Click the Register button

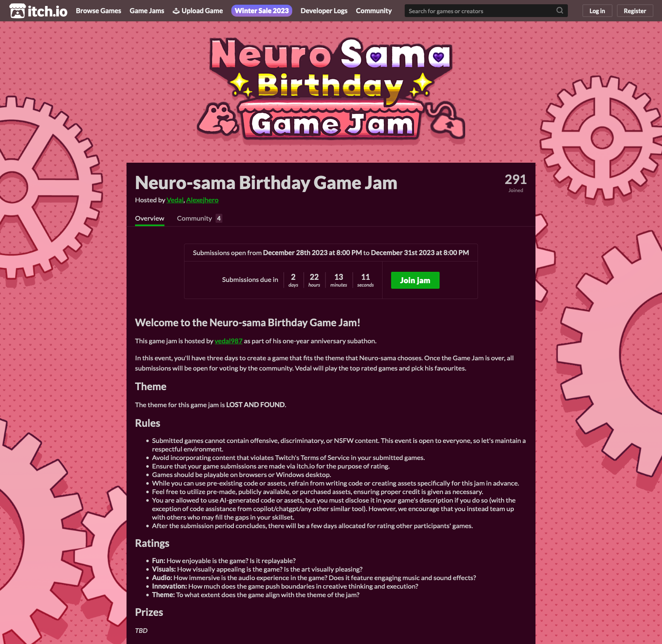point(635,11)
